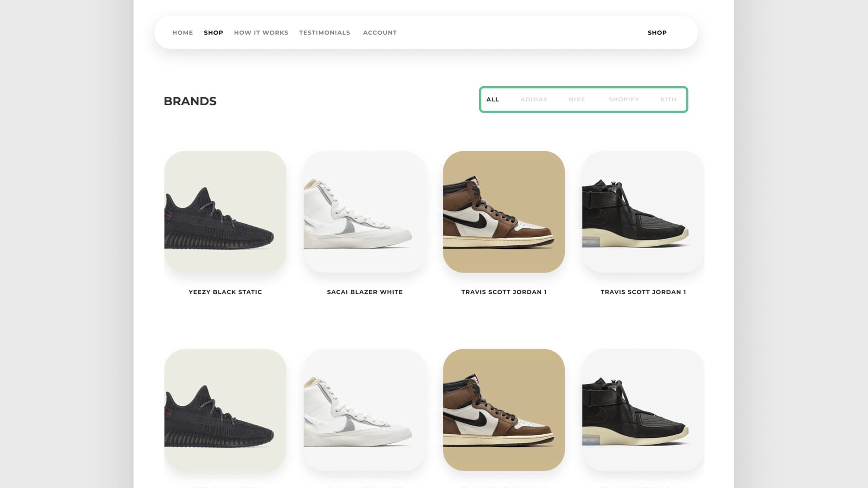Image resolution: width=868 pixels, height=488 pixels.
Task: Open the Yeezy Black Static product image
Action: tap(225, 212)
